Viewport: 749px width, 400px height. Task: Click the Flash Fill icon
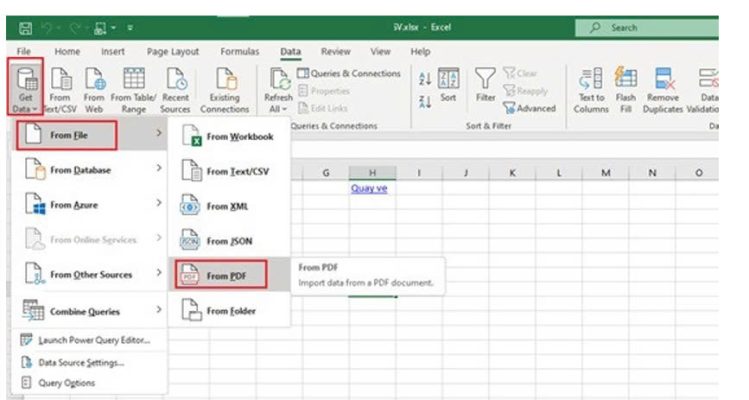pyautogui.click(x=626, y=90)
